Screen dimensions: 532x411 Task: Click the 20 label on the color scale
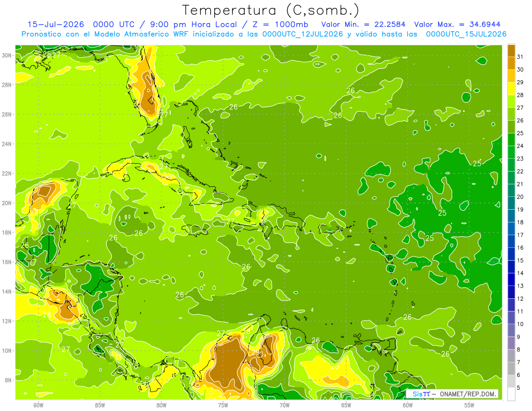[520, 197]
